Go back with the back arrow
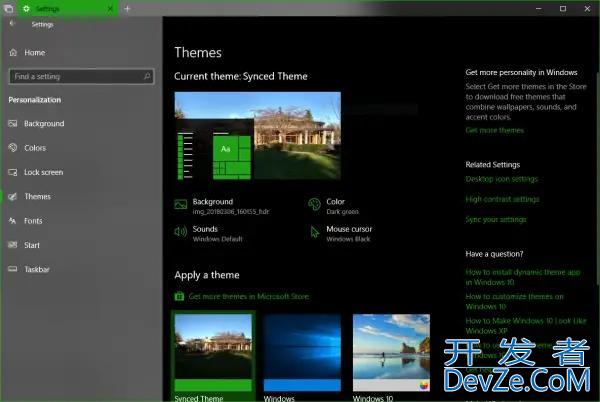The width and height of the screenshot is (600, 402). pos(12,24)
